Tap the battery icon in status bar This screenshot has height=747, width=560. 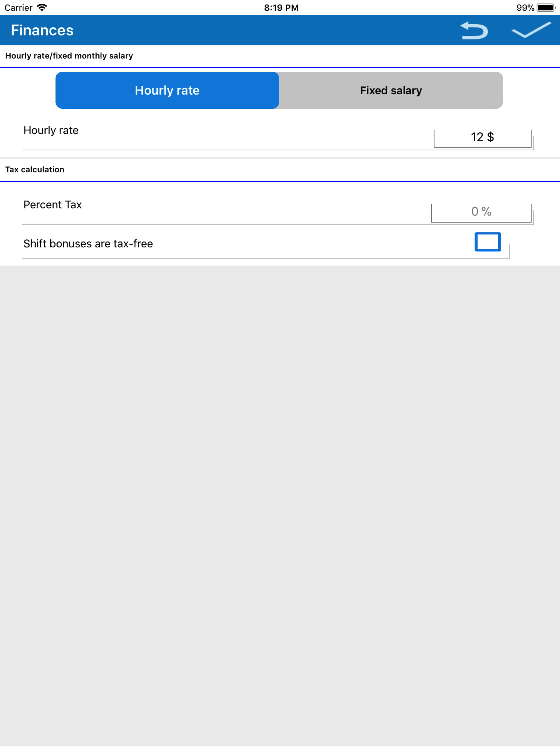(546, 7)
